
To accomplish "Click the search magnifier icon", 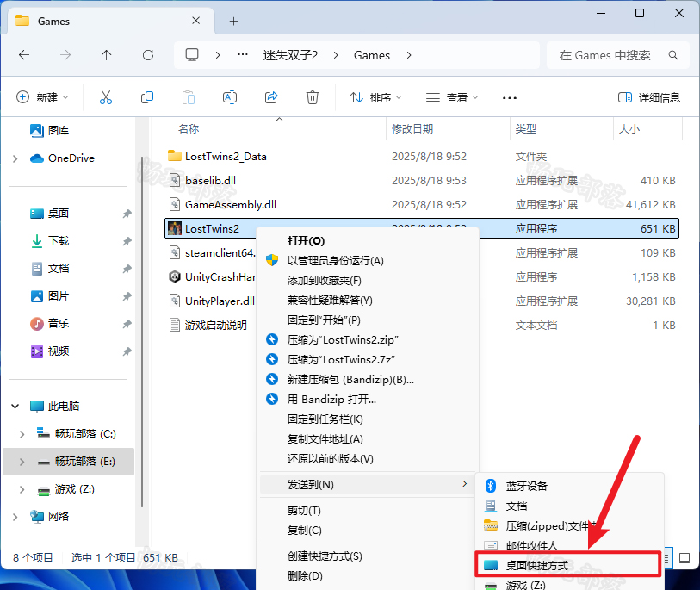I will point(673,55).
